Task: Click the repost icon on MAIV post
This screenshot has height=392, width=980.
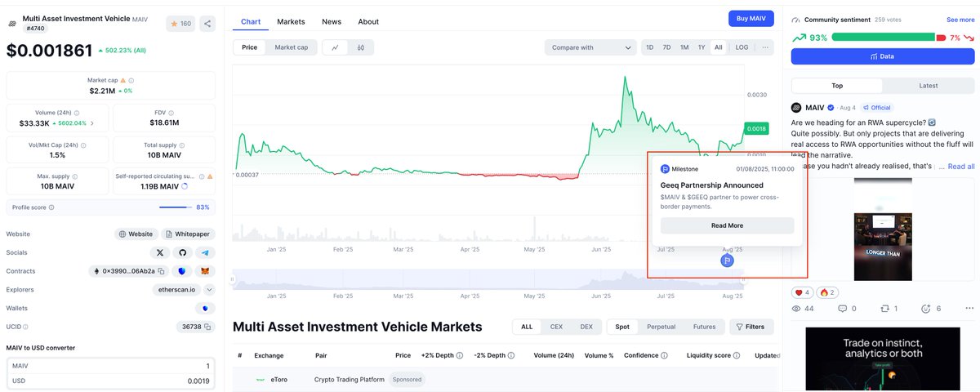Action: (x=884, y=309)
